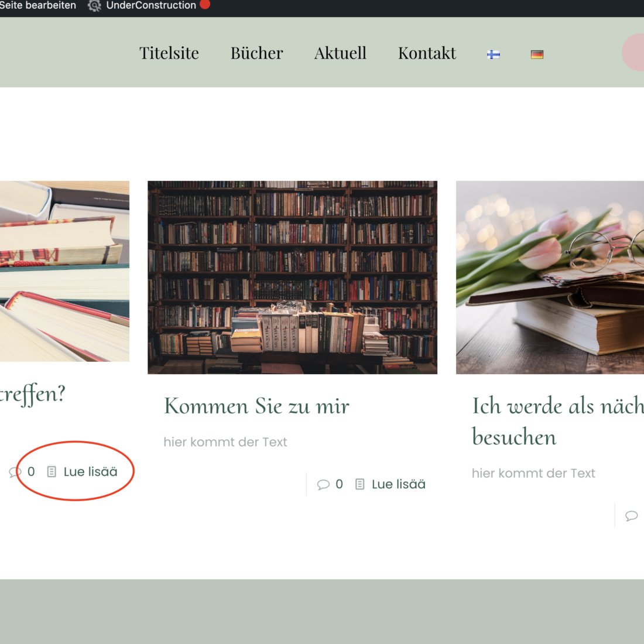The height and width of the screenshot is (644, 644).
Task: Open the Titelsite menu item
Action: point(169,53)
